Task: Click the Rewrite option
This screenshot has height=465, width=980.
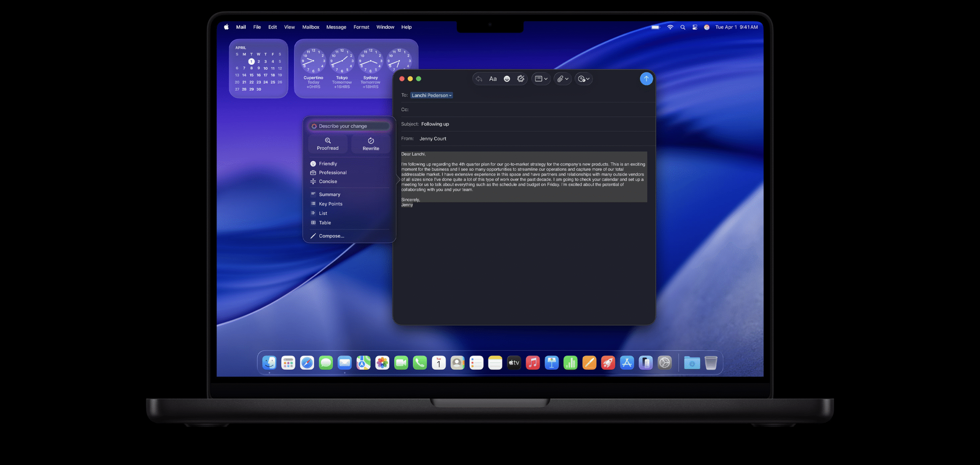Action: 371,144
